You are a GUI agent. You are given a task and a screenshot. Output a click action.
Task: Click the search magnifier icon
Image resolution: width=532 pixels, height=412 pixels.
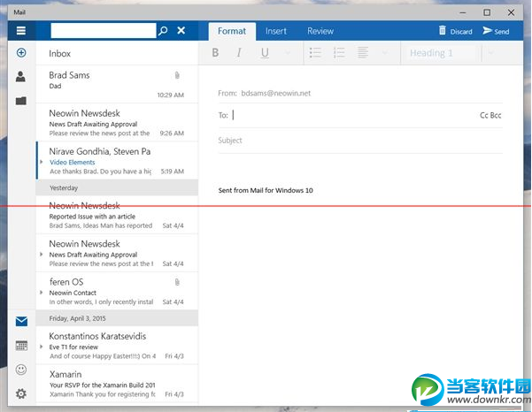tap(163, 31)
